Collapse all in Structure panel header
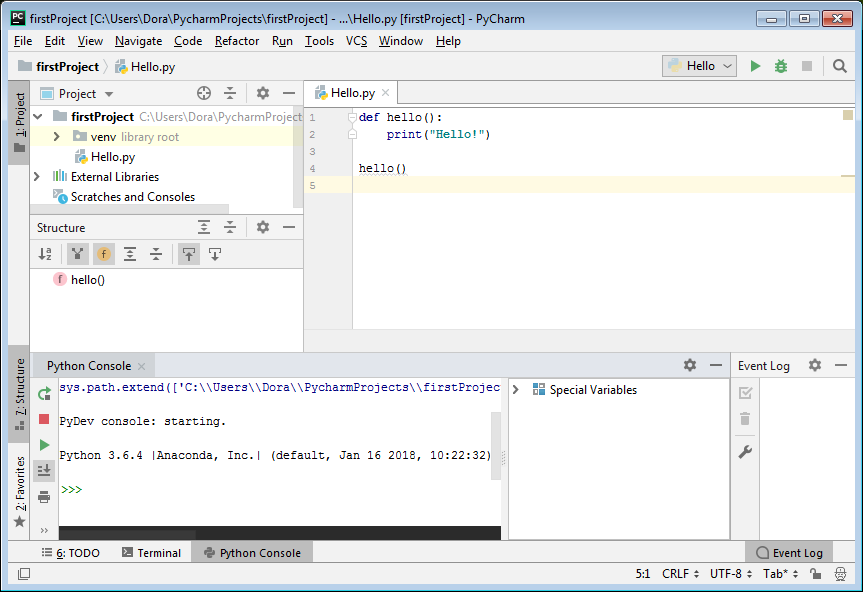 tap(230, 227)
